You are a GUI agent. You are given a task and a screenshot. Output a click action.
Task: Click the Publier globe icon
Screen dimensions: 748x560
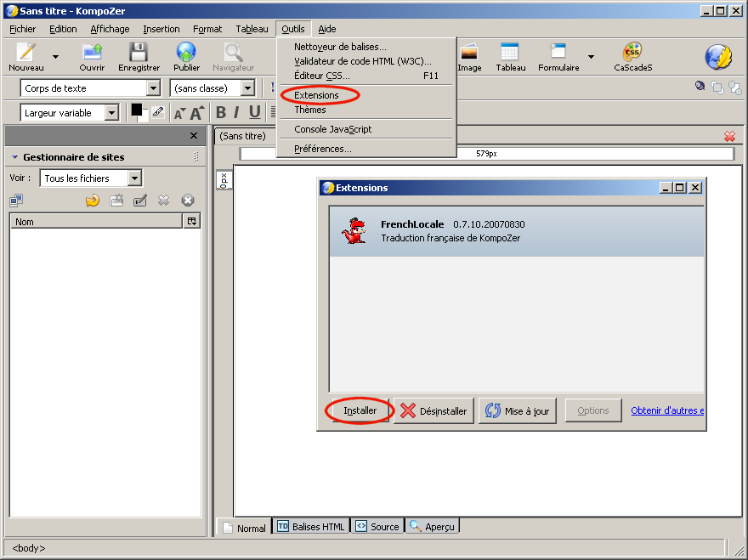[x=186, y=52]
